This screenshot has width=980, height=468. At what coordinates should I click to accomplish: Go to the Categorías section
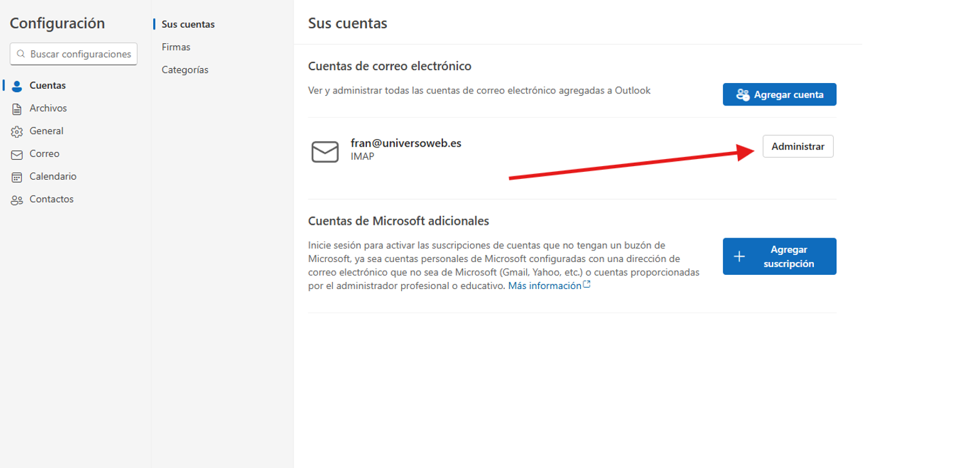(x=185, y=70)
